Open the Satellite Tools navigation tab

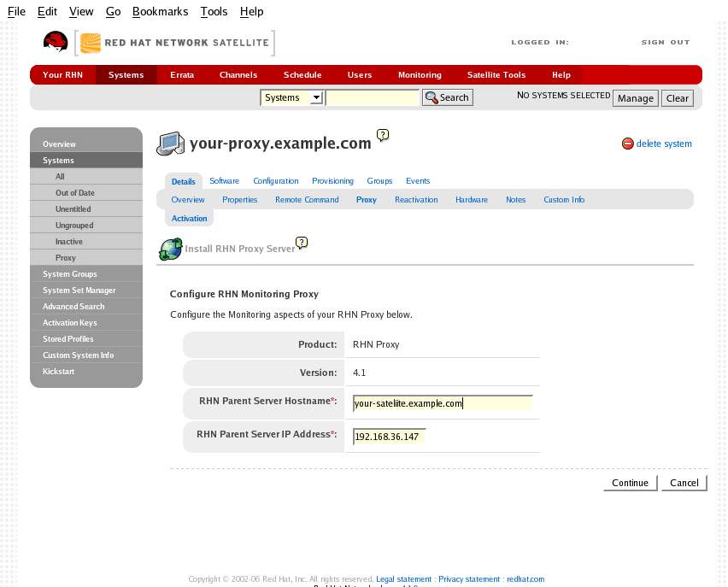pyautogui.click(x=496, y=75)
